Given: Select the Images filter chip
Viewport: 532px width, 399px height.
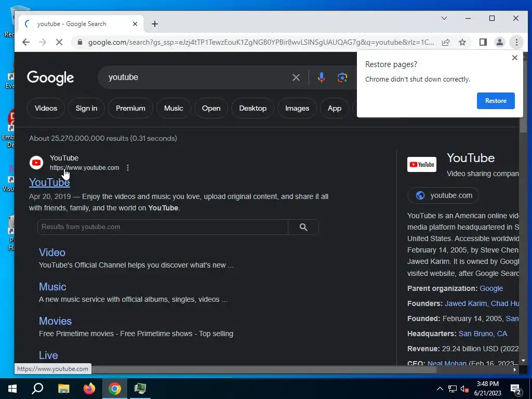Looking at the screenshot, I should pyautogui.click(x=297, y=108).
